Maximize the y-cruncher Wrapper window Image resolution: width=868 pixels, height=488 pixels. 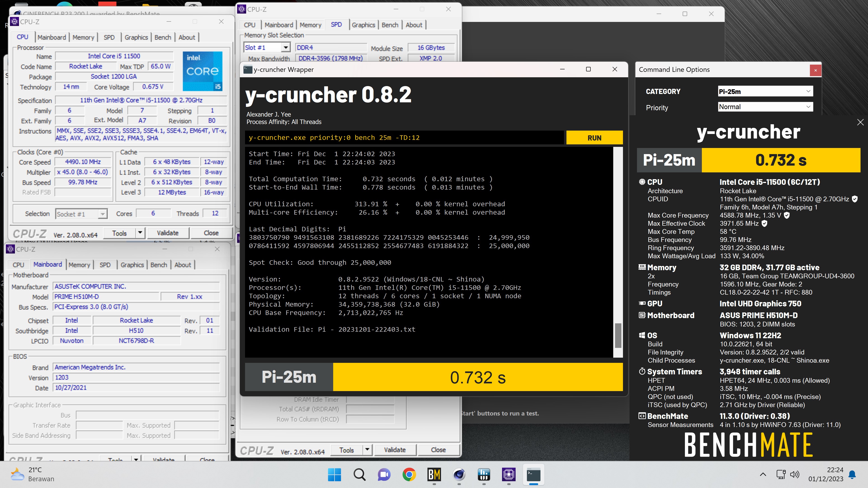588,69
